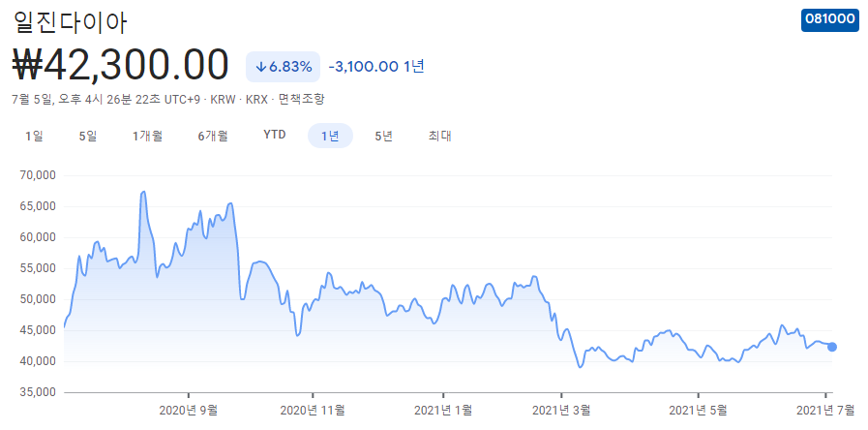Select the 5일 time range tab
868x430 pixels.
click(x=88, y=136)
